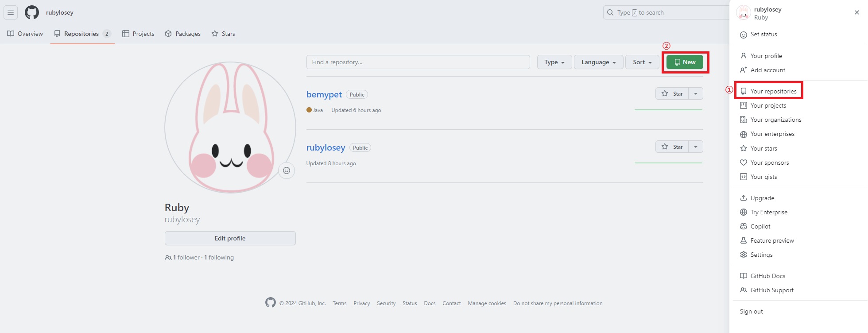Click the Edit profile button
Screen dimensions: 868x333
[x=230, y=238]
